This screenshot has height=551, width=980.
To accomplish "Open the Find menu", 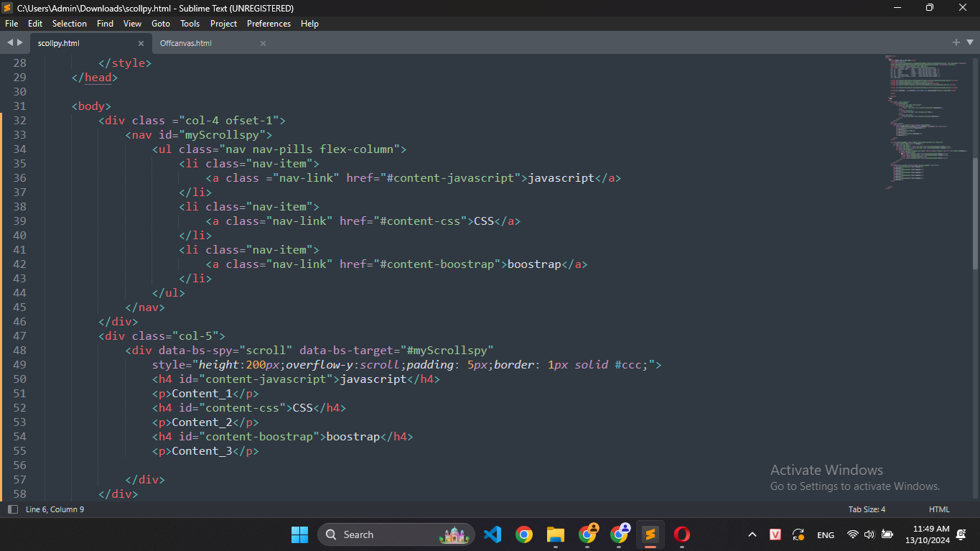I will point(105,24).
